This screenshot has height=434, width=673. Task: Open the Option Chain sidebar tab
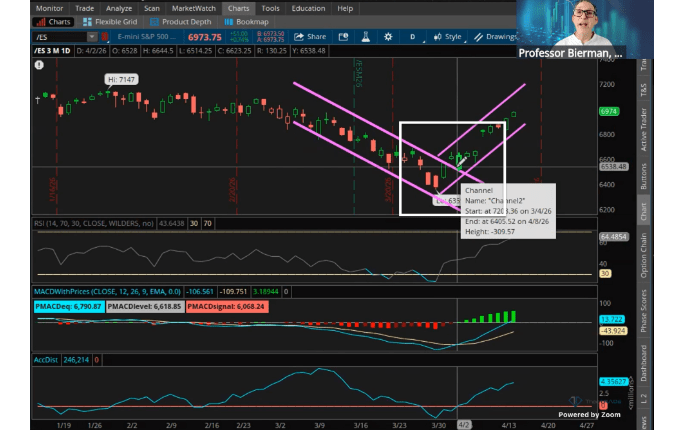(x=643, y=255)
